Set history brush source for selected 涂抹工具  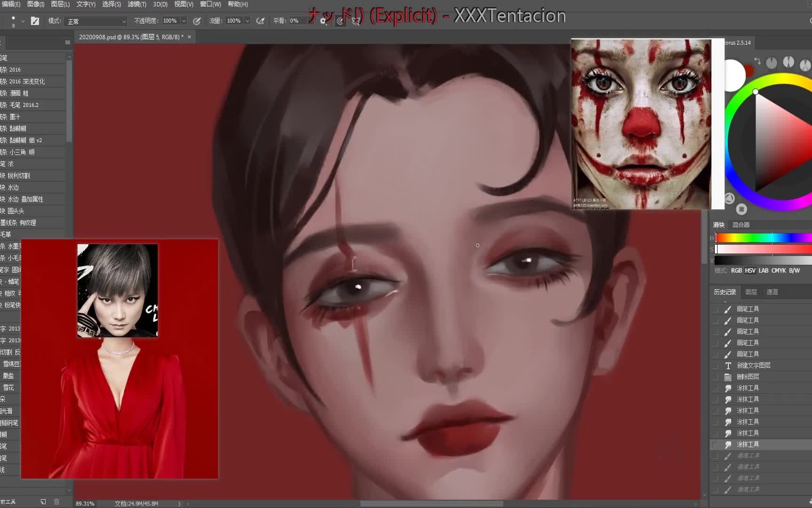coord(716,444)
